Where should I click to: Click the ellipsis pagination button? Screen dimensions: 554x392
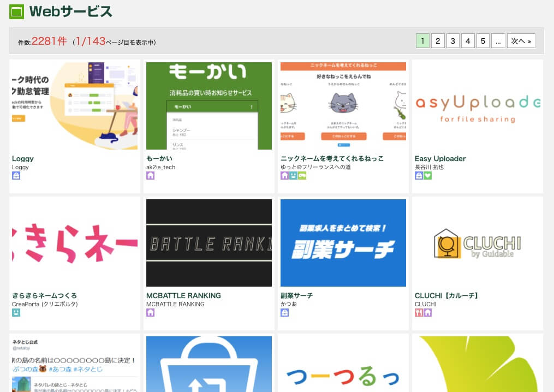coord(498,41)
